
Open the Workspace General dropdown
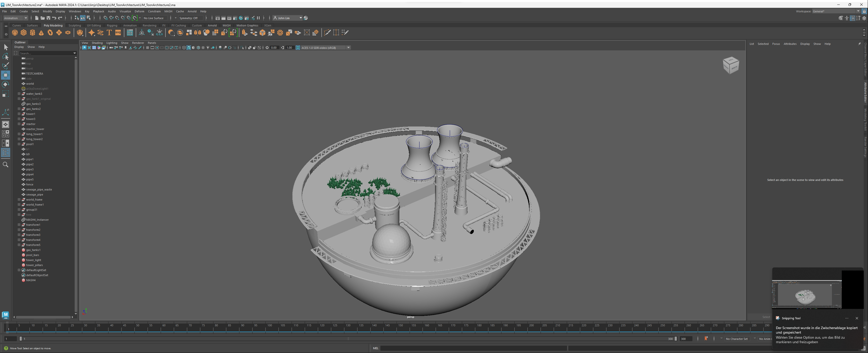coord(836,11)
